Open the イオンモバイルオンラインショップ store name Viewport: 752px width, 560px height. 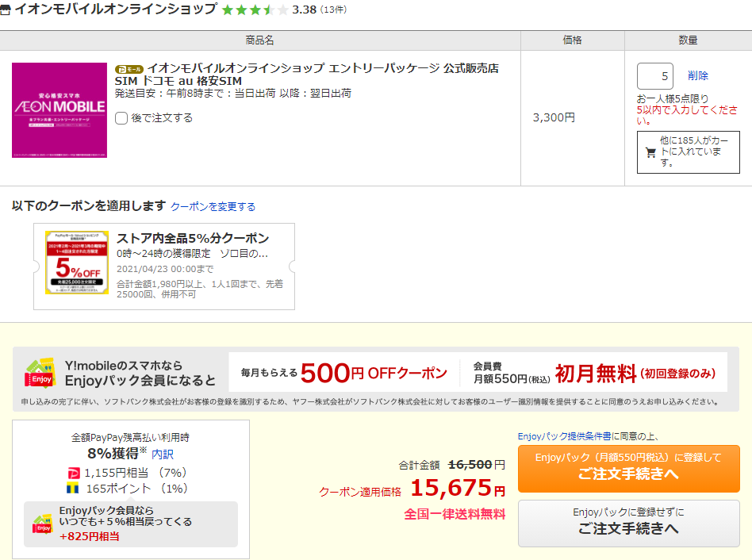(x=116, y=9)
